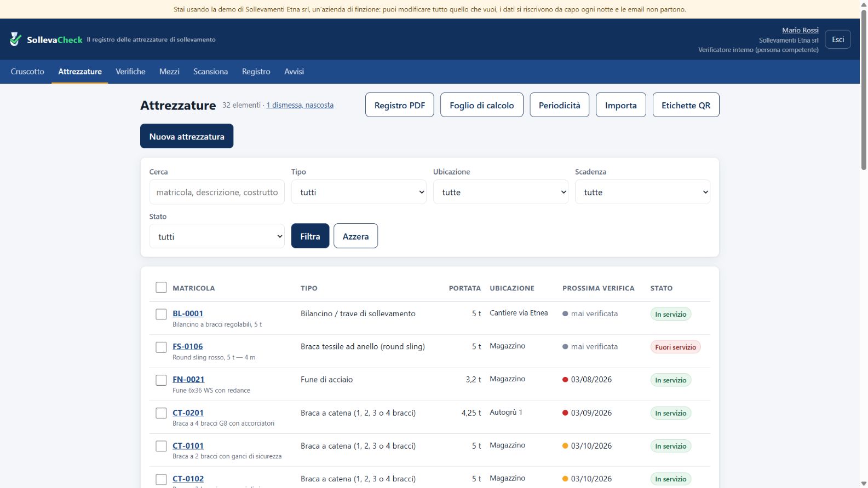Apply filters with the Filtra button

(310, 236)
